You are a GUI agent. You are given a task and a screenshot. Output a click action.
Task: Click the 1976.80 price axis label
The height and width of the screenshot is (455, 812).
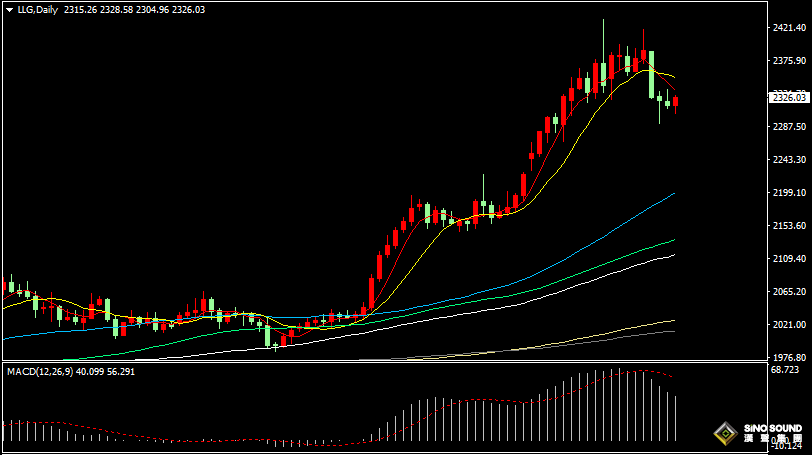pos(789,358)
